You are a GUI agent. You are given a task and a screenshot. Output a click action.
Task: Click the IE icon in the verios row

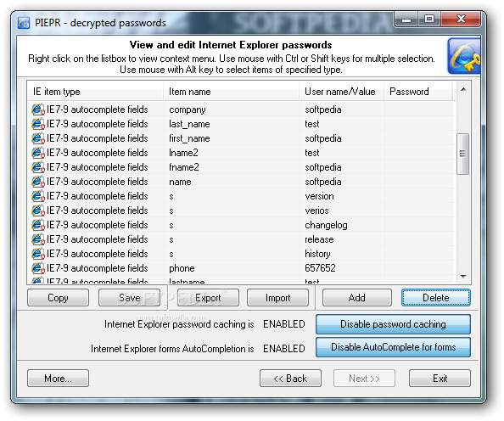click(38, 210)
